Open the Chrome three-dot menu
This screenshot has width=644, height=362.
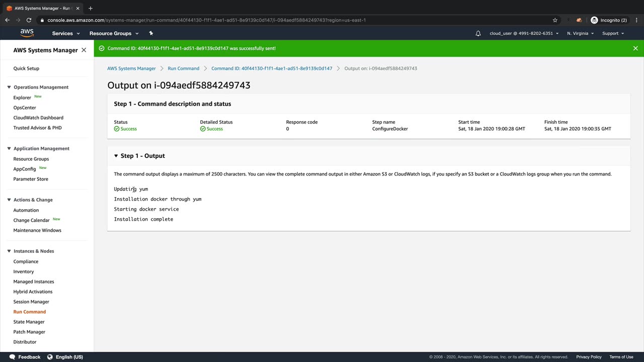tap(636, 20)
